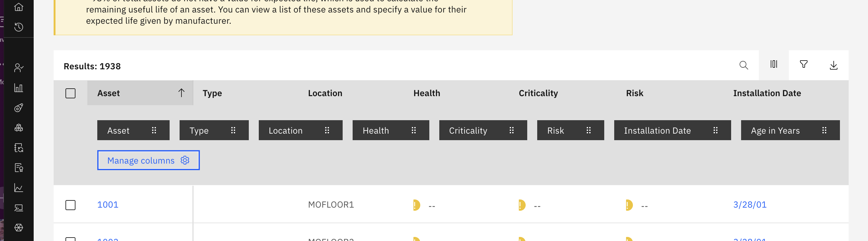Click the Asset column sort arrow
The image size is (868, 241).
[x=181, y=93]
